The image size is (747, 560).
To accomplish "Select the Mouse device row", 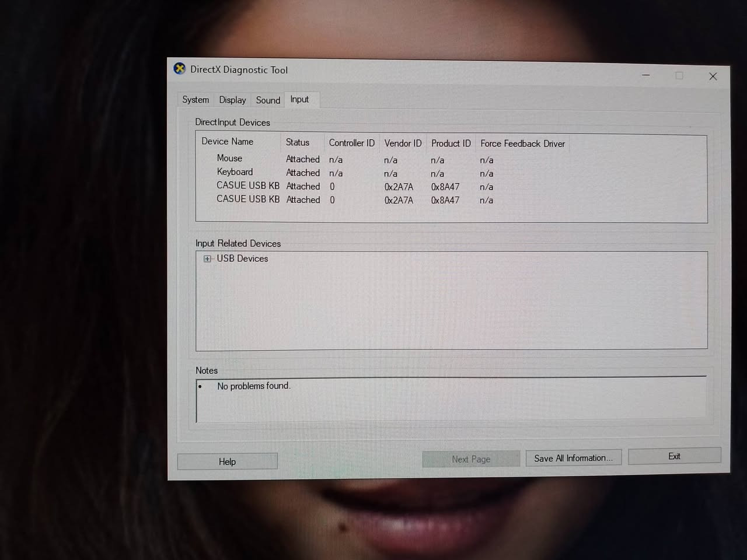I will [x=229, y=159].
